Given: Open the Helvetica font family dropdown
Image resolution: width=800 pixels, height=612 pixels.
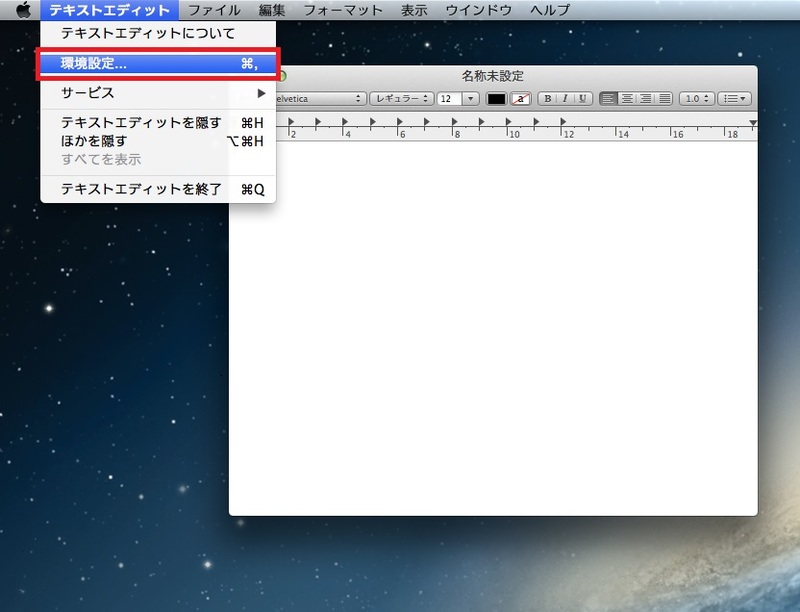Looking at the screenshot, I should [x=320, y=98].
